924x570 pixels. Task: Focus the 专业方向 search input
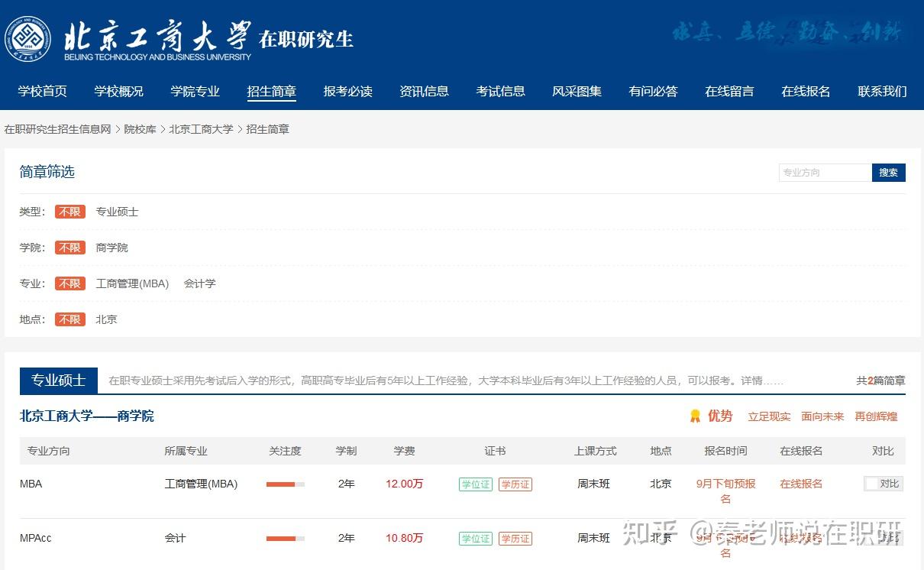[x=825, y=173]
